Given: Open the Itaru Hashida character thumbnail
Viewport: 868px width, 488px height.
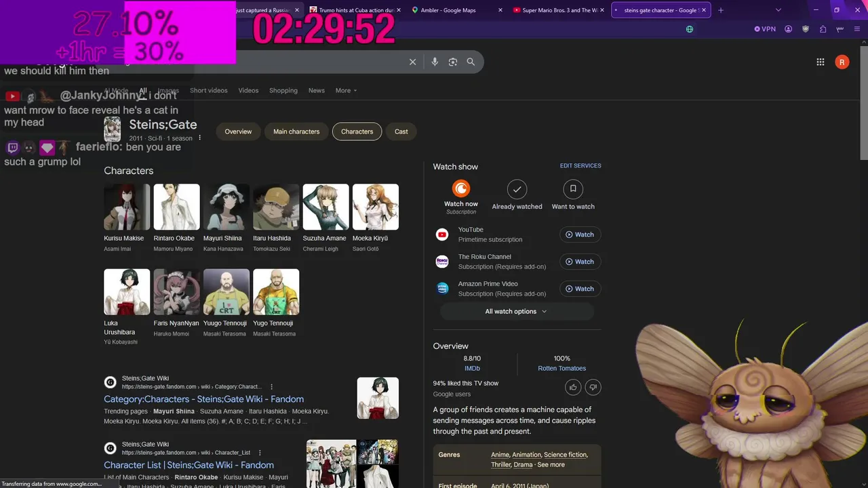Looking at the screenshot, I should click(x=276, y=207).
